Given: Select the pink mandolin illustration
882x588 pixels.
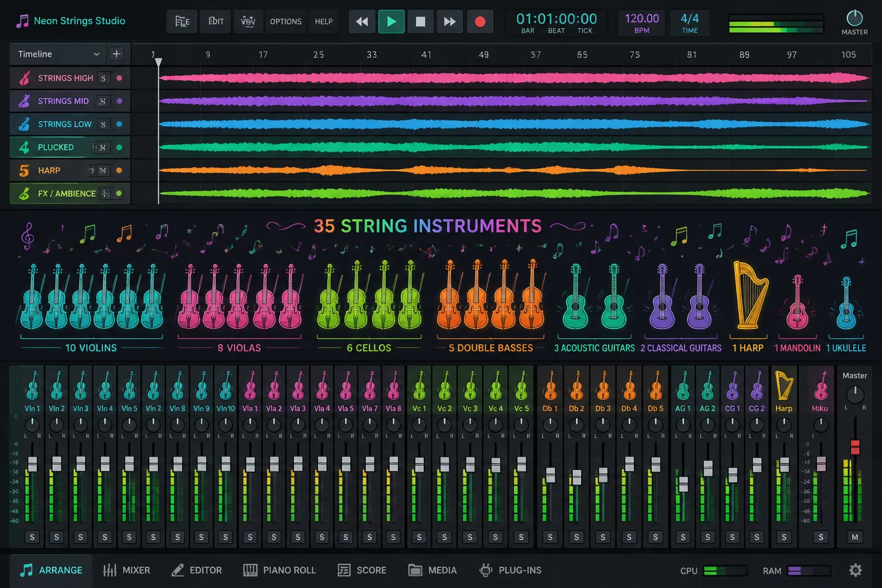Looking at the screenshot, I should click(797, 301).
